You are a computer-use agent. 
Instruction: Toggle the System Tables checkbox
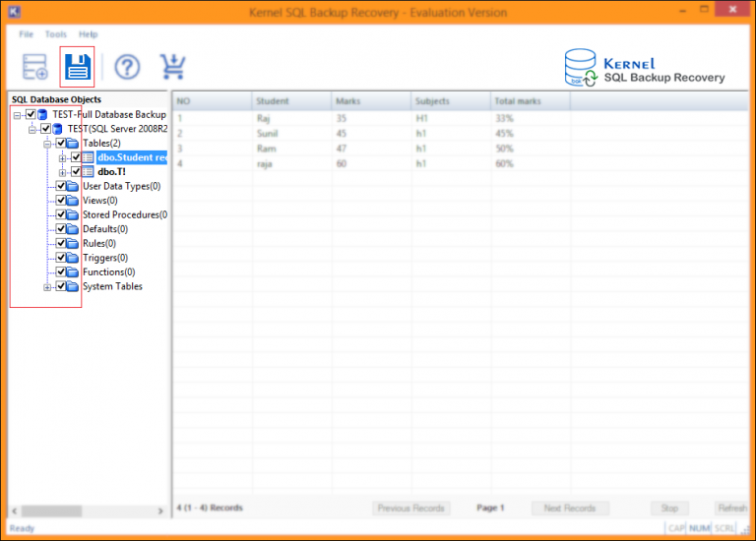coord(61,286)
